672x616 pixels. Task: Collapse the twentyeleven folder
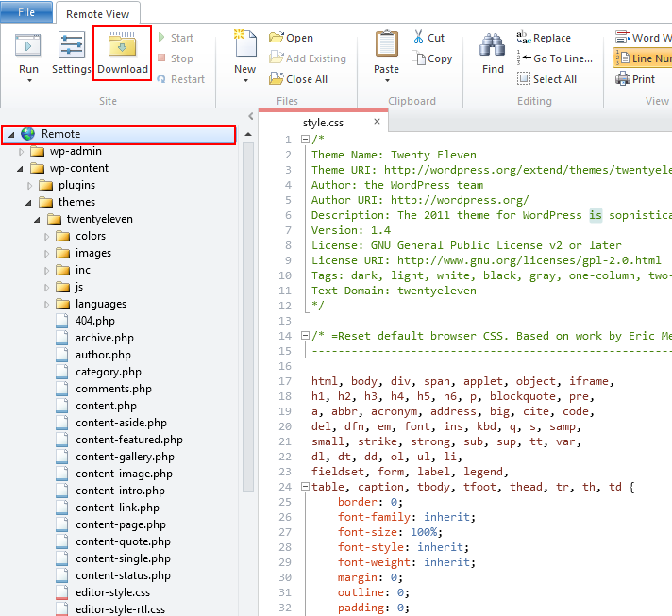click(38, 220)
